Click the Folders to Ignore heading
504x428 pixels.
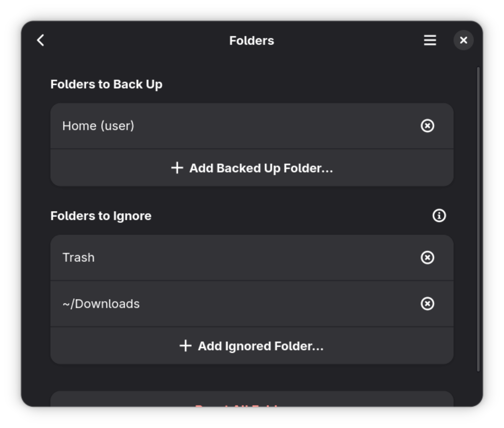tap(101, 216)
